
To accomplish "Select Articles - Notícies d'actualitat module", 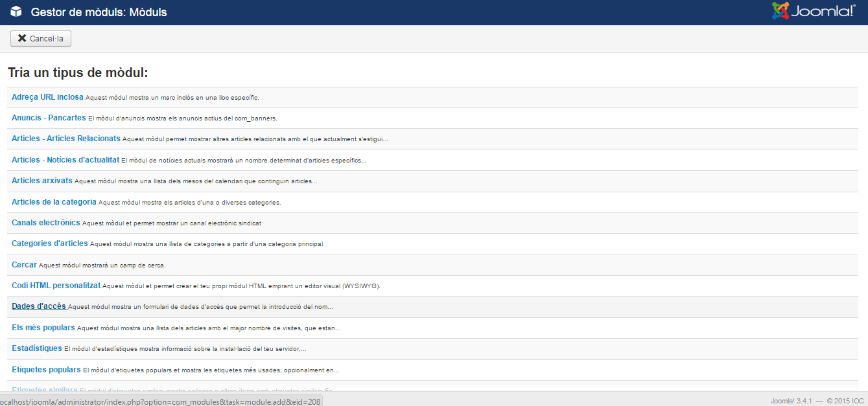I will tap(65, 160).
